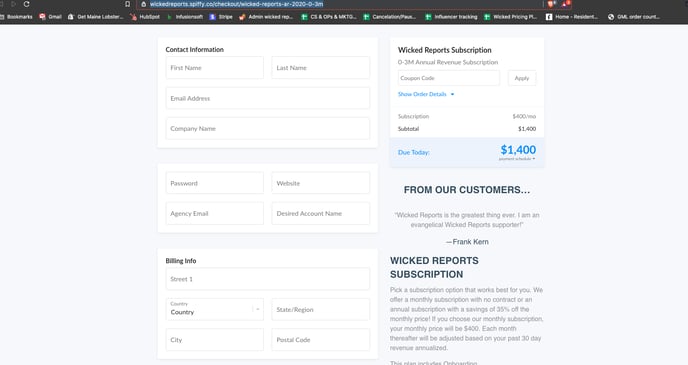Click the Postal Code field
Image resolution: width=688 pixels, height=365 pixels.
(x=321, y=340)
